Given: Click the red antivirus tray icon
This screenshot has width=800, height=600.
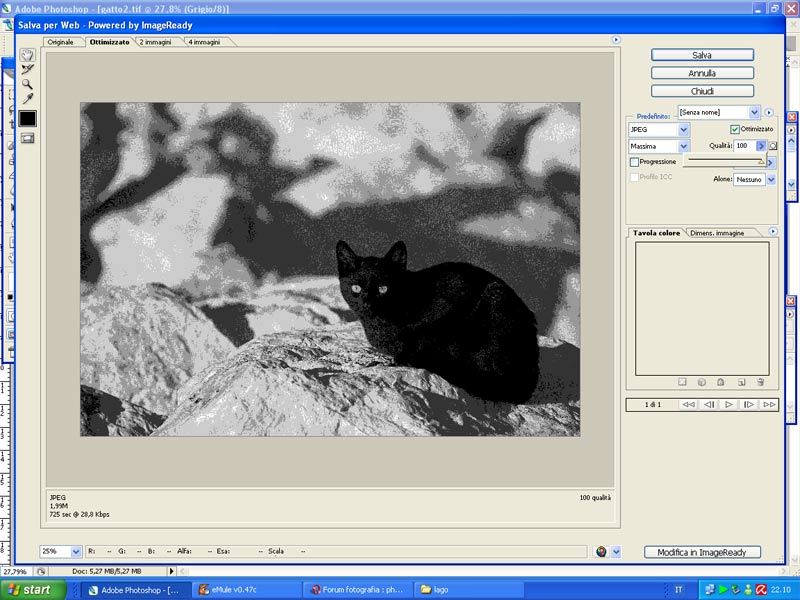Looking at the screenshot, I should click(761, 590).
